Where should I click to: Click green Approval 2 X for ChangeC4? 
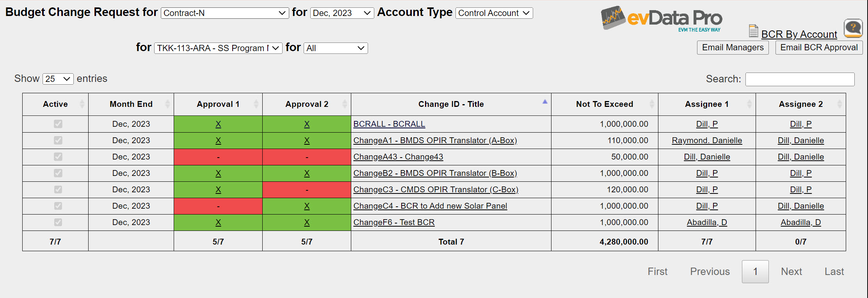coord(307,206)
